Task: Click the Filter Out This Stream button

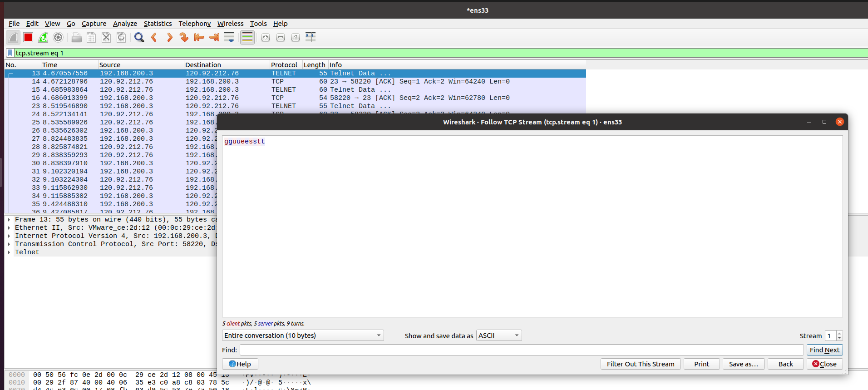Action: (x=640, y=364)
